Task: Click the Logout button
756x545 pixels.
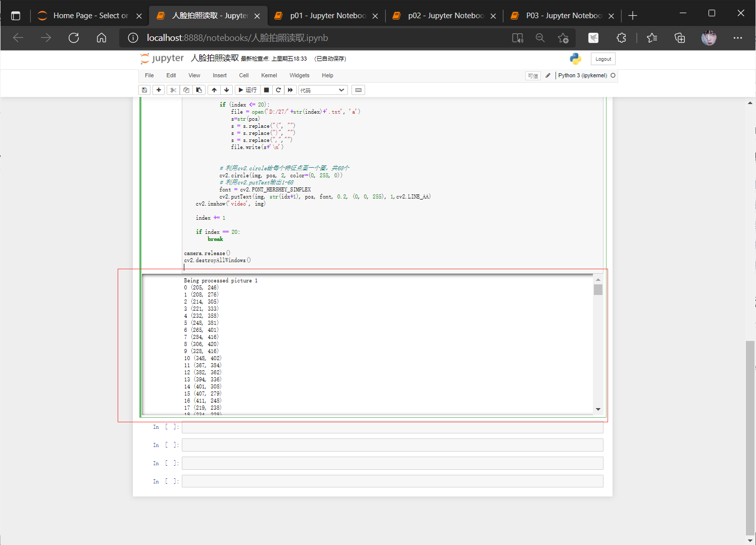Action: click(603, 59)
